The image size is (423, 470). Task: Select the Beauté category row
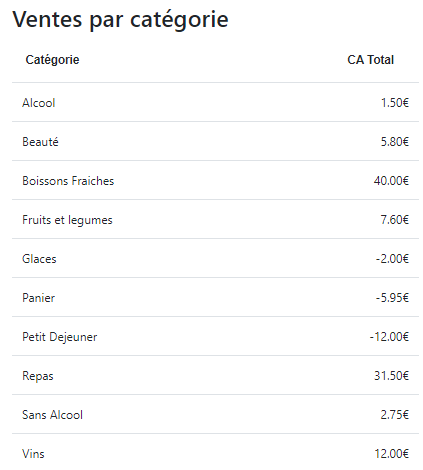[x=215, y=141]
